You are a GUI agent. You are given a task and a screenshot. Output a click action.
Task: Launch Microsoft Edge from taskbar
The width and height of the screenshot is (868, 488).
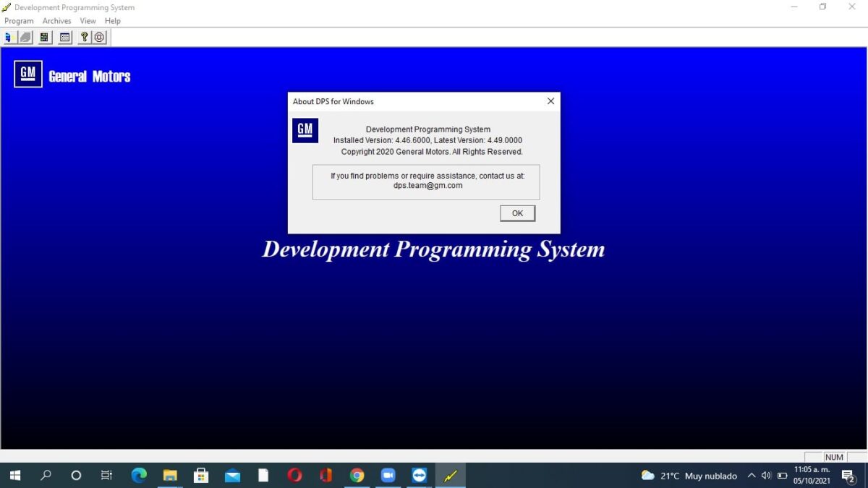point(139,475)
